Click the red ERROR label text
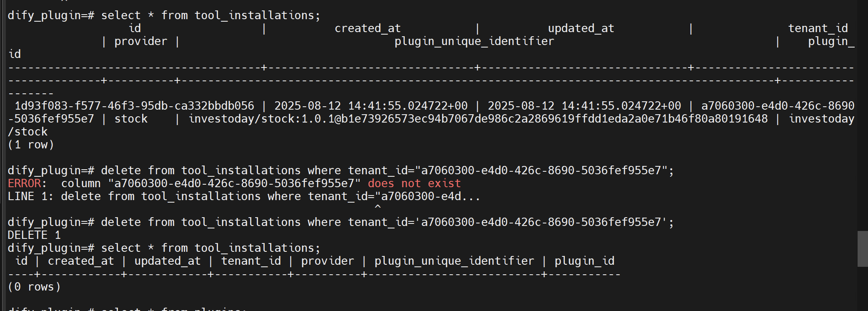The height and width of the screenshot is (311, 868). tap(24, 183)
